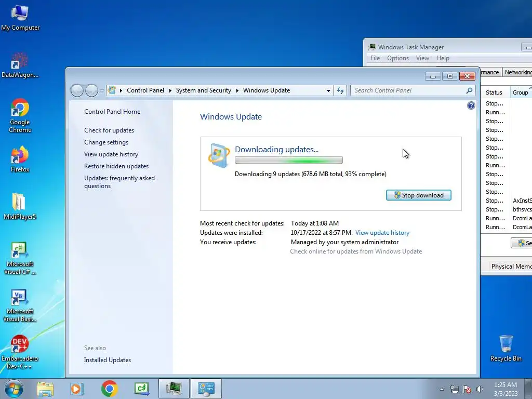Click the refresh button beside address bar
The height and width of the screenshot is (399, 532).
[340, 90]
